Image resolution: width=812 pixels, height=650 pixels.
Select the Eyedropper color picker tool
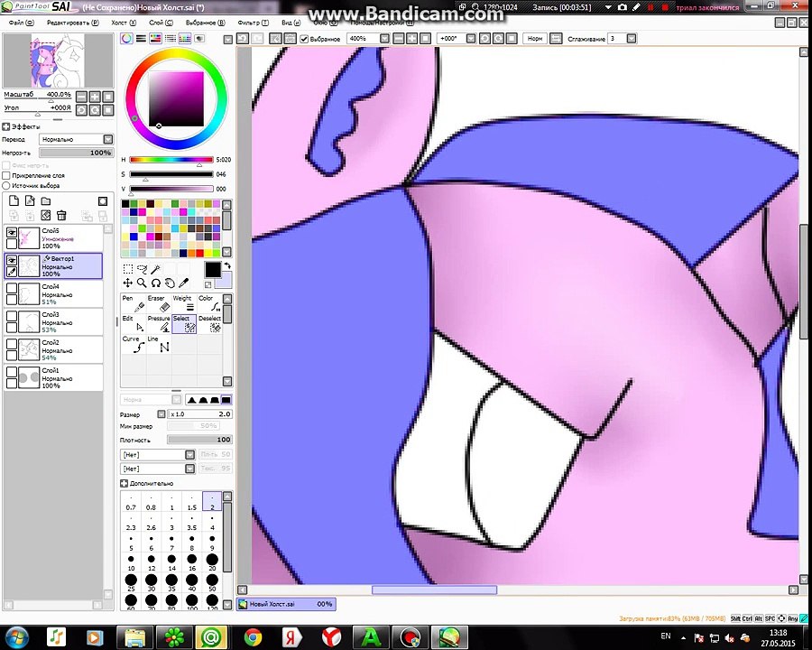[183, 283]
